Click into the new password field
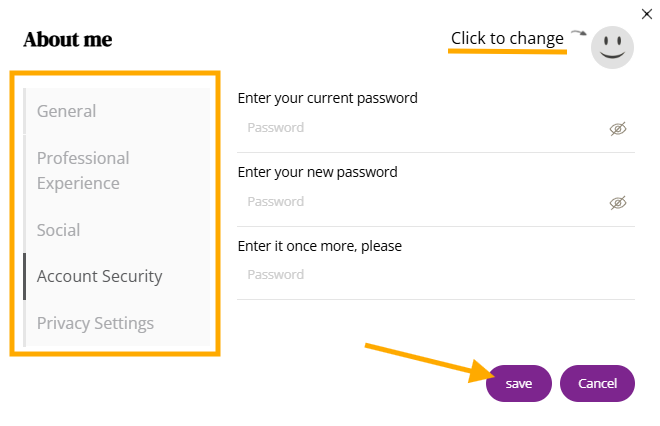Viewport: 660px width, 426px height. pyautogui.click(x=420, y=202)
